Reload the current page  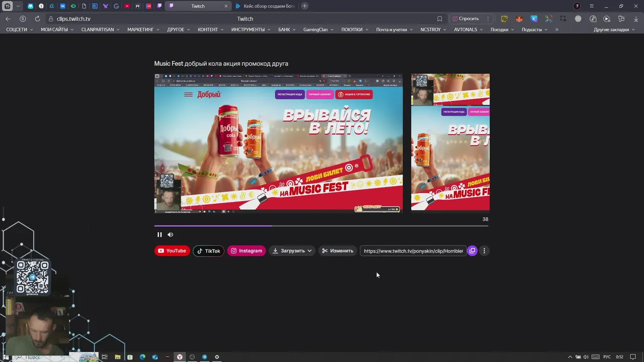point(37,19)
